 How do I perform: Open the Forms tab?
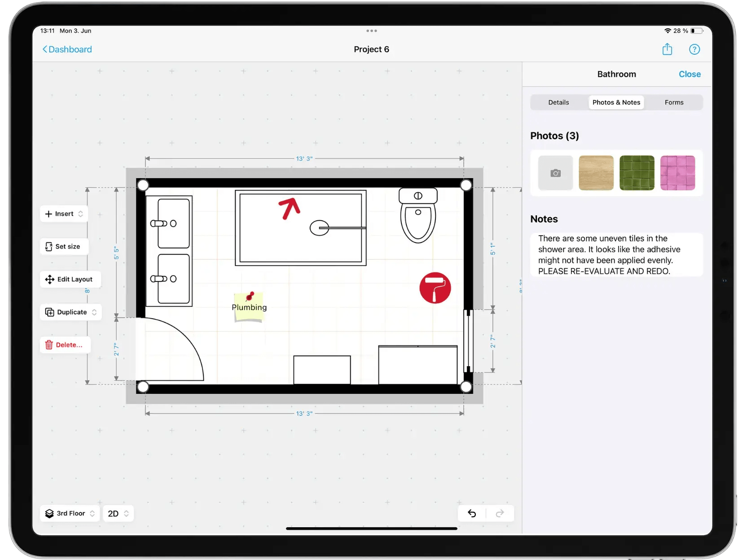673,102
